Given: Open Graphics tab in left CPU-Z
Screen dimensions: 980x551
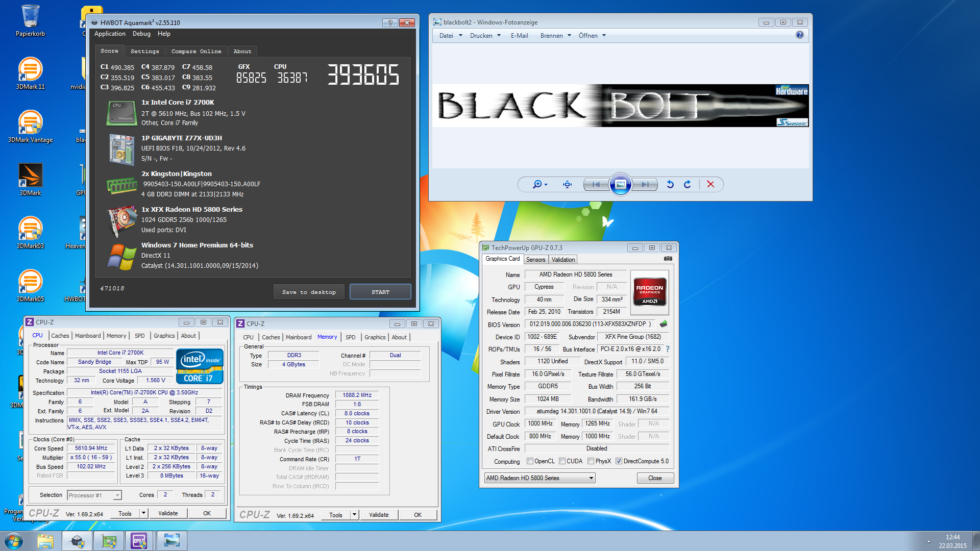Looking at the screenshot, I should [164, 336].
